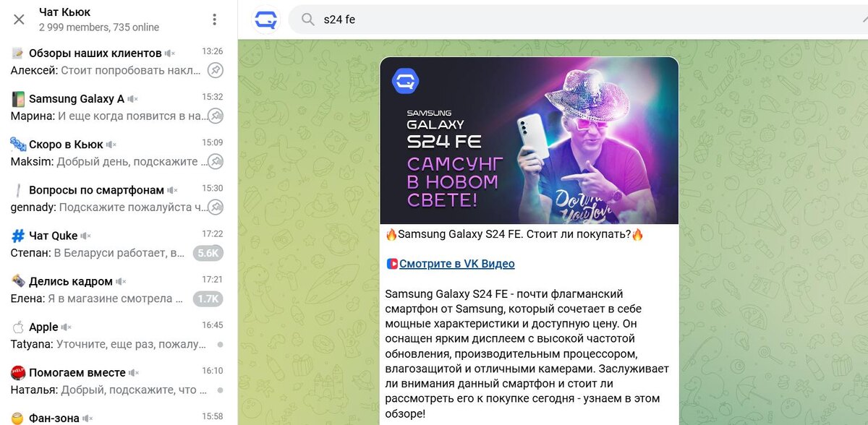868x425 pixels.
Task: Click the pin icon on 'Samsung Galaxy A'
Action: [x=215, y=116]
